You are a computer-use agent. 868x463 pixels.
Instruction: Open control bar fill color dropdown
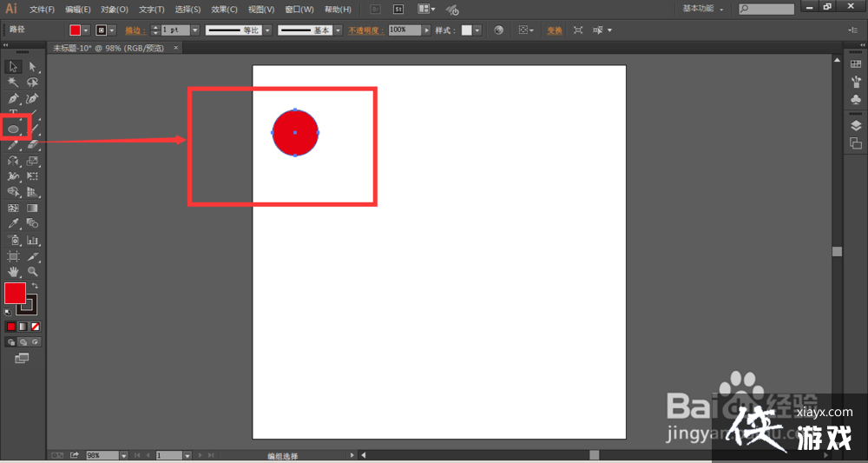pos(86,30)
